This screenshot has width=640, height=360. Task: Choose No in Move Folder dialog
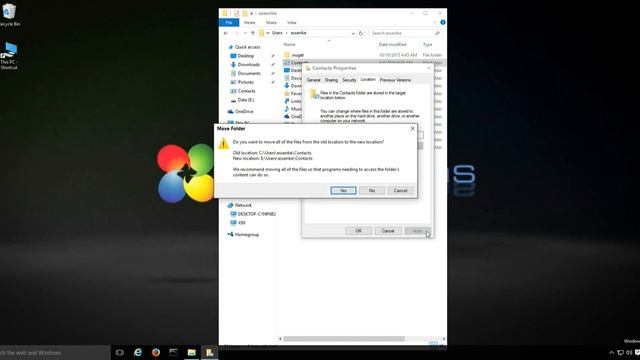pos(371,191)
